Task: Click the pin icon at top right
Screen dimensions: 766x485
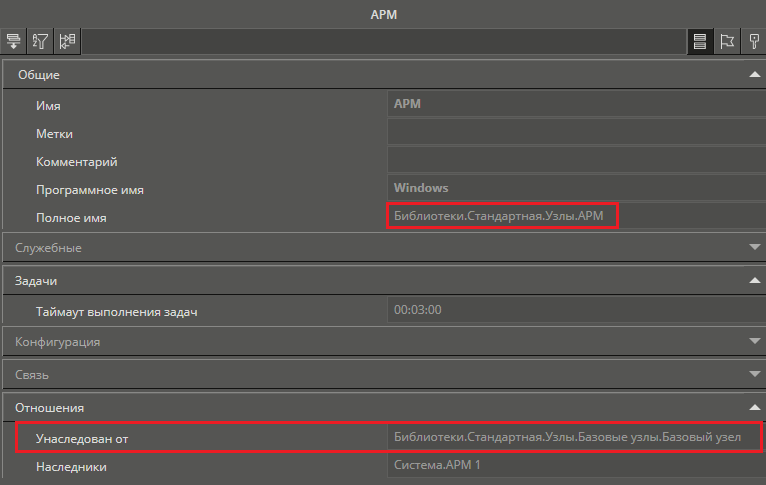Action: tap(753, 41)
